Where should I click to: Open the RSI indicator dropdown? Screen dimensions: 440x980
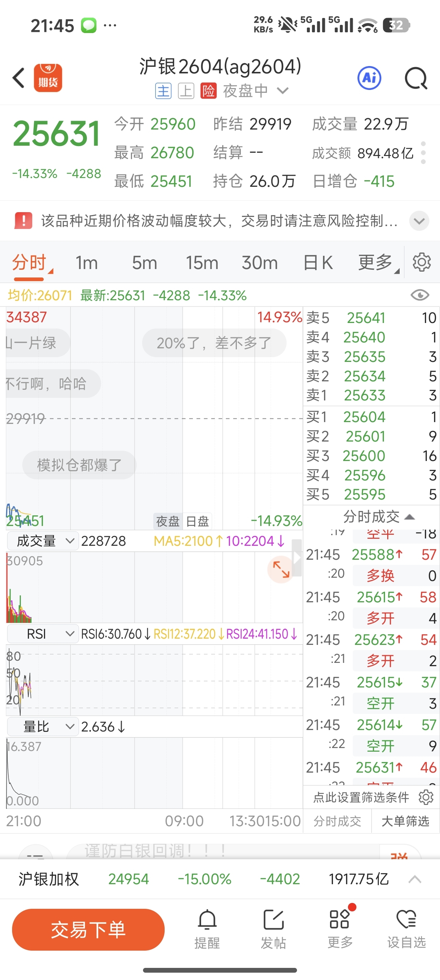click(43, 634)
